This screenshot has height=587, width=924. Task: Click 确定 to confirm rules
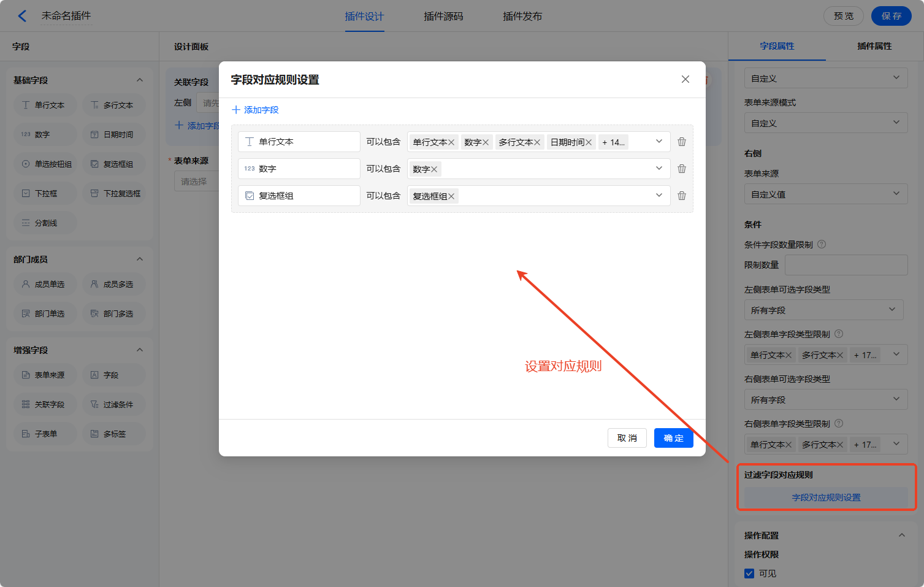click(x=673, y=438)
